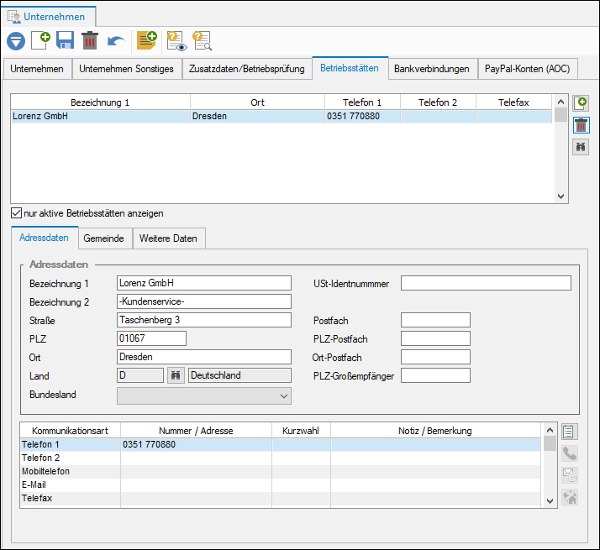The image size is (600, 550).
Task: Click the Bezeichnung 2 input field
Action: (x=204, y=302)
